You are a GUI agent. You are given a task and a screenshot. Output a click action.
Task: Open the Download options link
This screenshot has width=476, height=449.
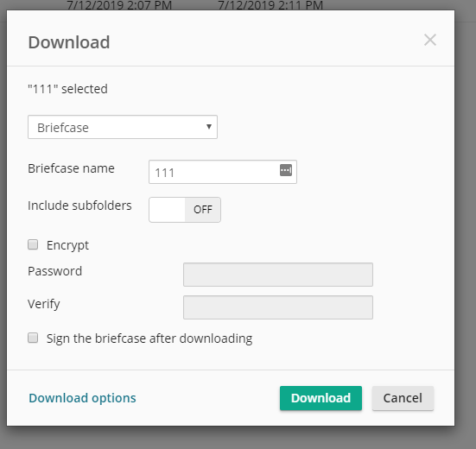click(x=82, y=398)
